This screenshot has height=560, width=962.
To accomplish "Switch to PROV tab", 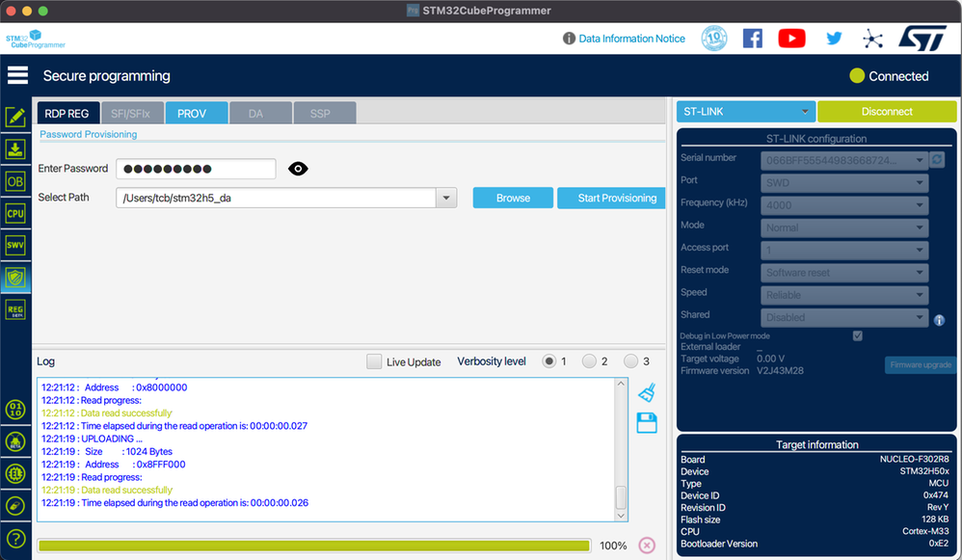I will [197, 114].
